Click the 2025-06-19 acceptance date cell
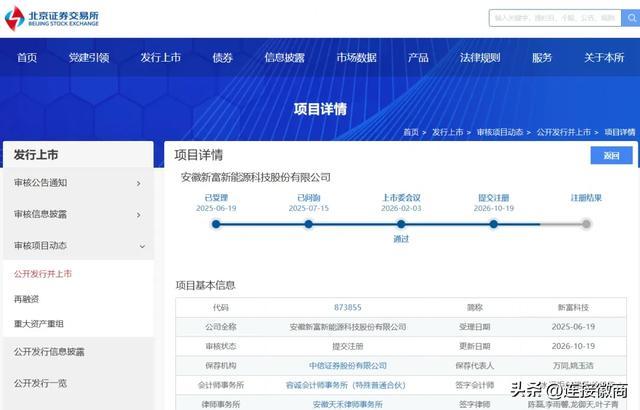The height and width of the screenshot is (410, 640). point(573,327)
